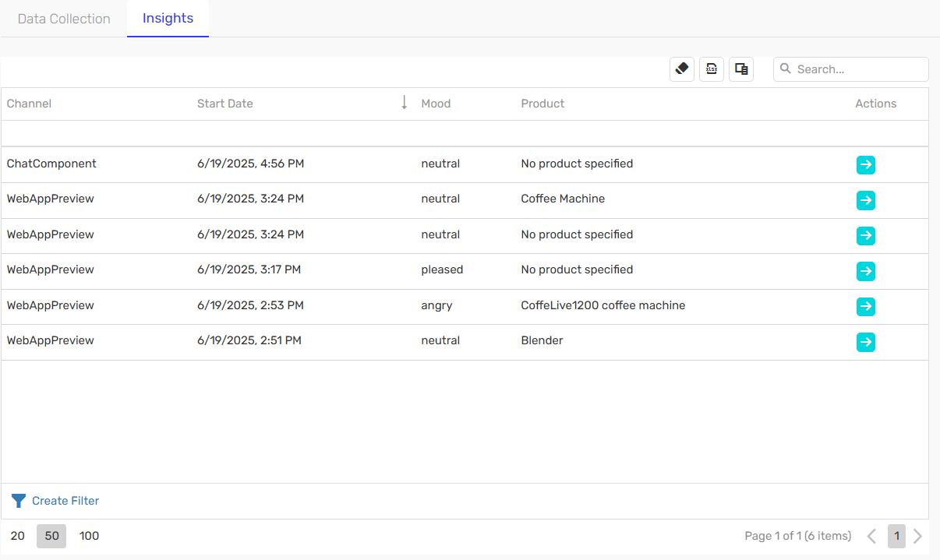The width and height of the screenshot is (940, 560).
Task: Go to the next page arrow
Action: point(917,536)
